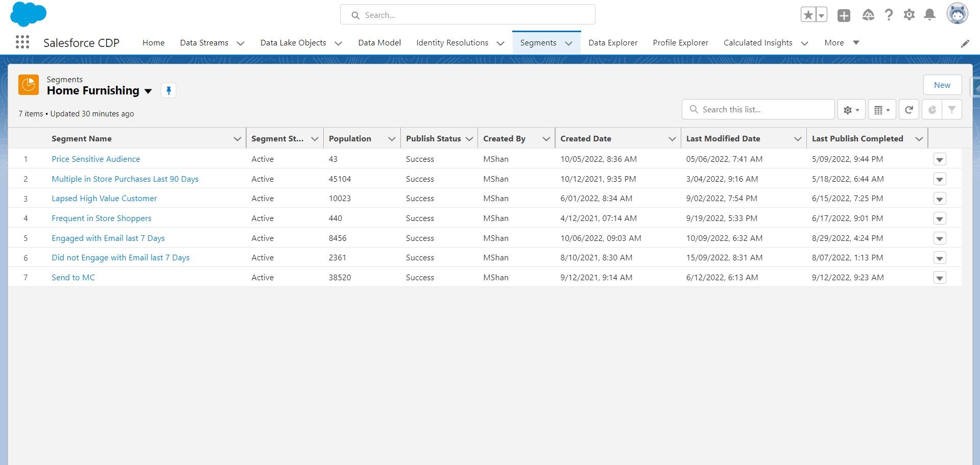Viewport: 980px width, 465px height.
Task: Open Publish Status column menu chevron
Action: [469, 139]
